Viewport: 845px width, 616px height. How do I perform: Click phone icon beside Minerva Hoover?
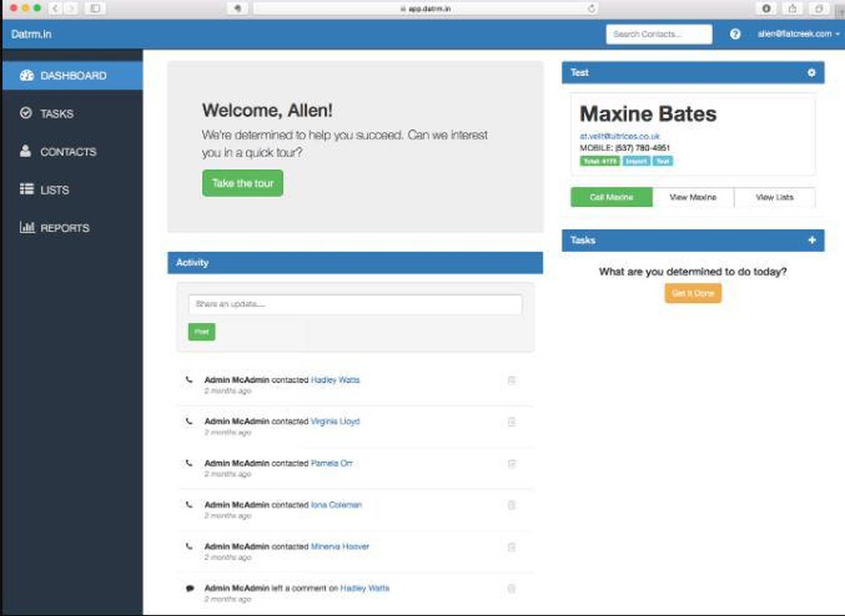tap(189, 546)
